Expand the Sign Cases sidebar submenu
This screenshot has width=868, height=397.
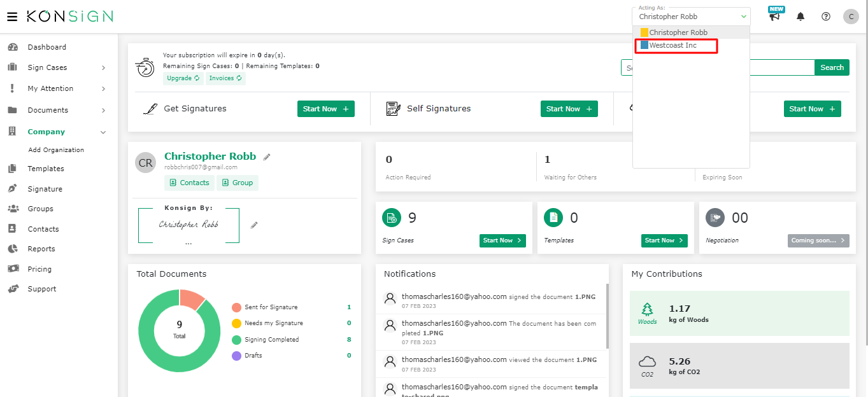103,68
